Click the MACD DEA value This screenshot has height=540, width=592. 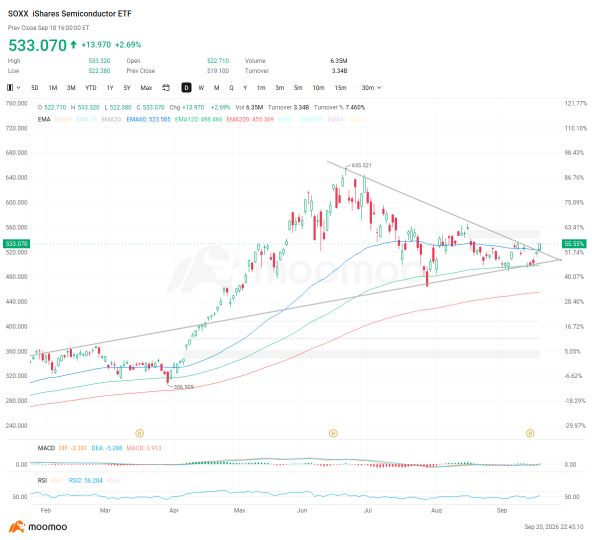pos(107,448)
